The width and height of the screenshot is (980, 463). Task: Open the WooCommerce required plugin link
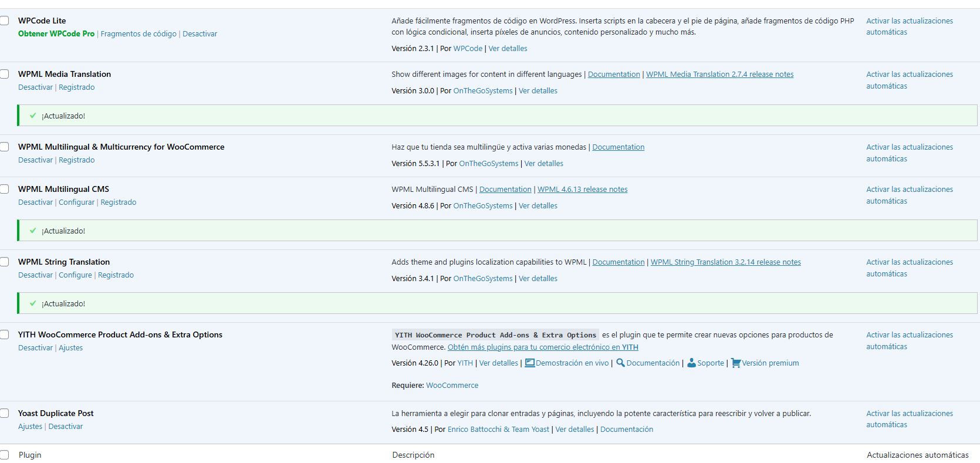coord(452,386)
